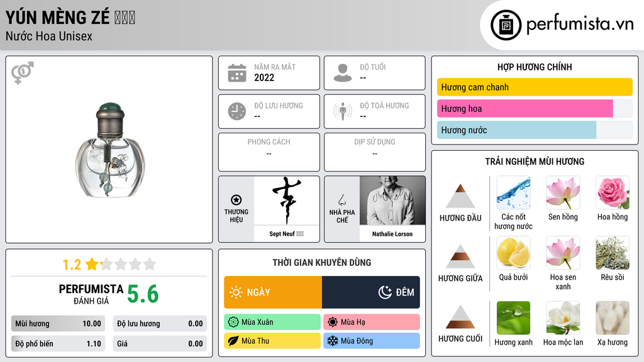644x362 pixels.
Task: Open the Xạ hương musk note image
Action: pos(613,318)
